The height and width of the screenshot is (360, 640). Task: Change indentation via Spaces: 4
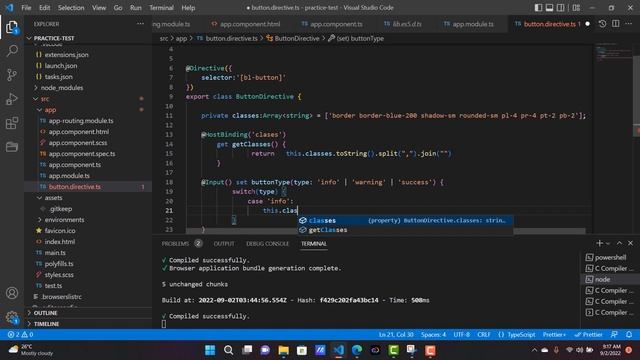tap(433, 334)
